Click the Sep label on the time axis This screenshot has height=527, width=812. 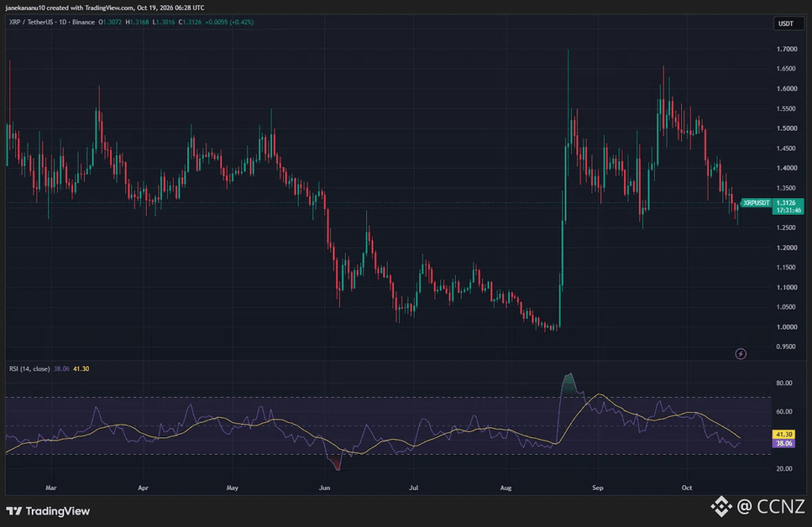(598, 487)
